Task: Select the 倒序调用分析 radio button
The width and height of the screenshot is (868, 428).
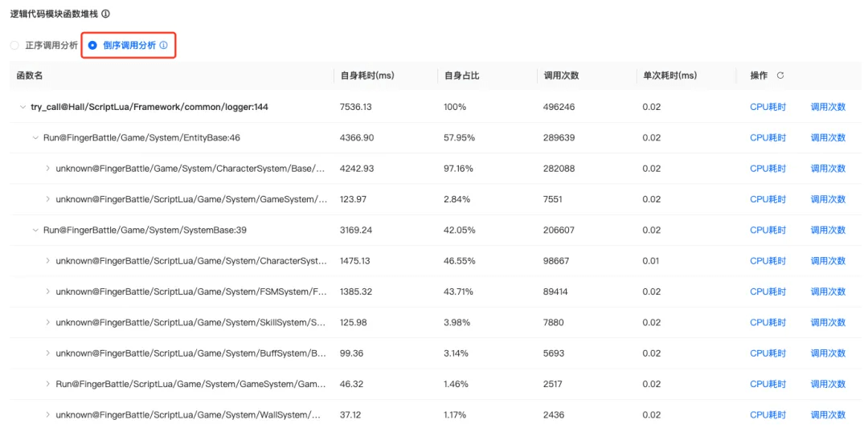Action: point(92,46)
